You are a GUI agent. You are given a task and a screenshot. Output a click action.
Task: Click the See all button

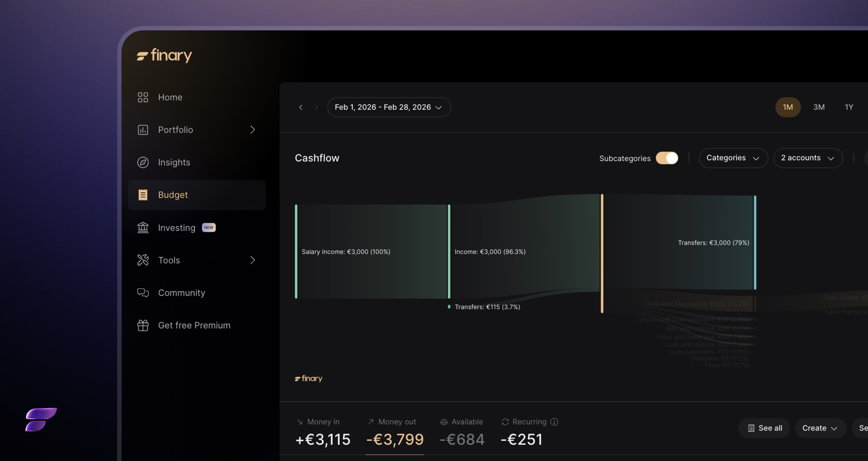click(x=764, y=428)
